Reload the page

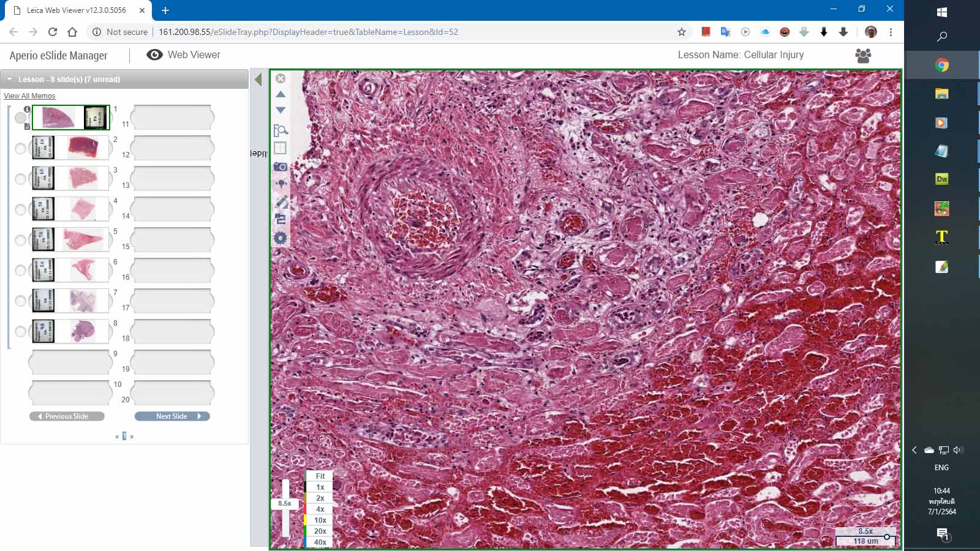[x=53, y=32]
